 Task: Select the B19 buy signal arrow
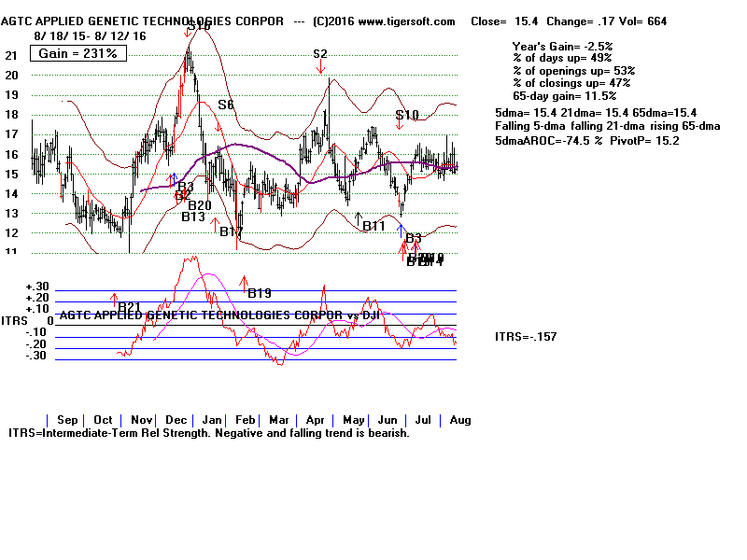[259, 292]
